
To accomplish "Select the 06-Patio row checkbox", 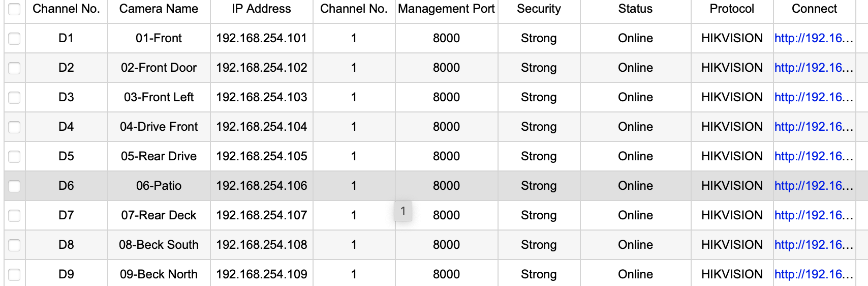I will 14,186.
